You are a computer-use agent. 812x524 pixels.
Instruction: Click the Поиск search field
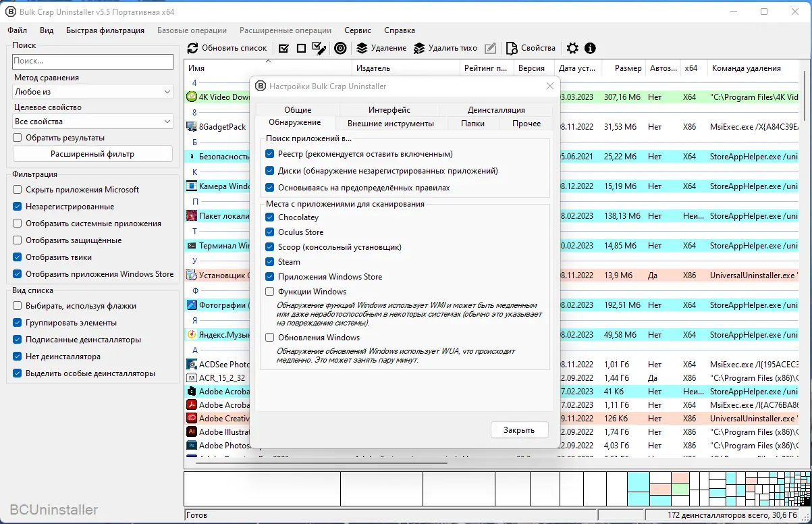tap(93, 61)
